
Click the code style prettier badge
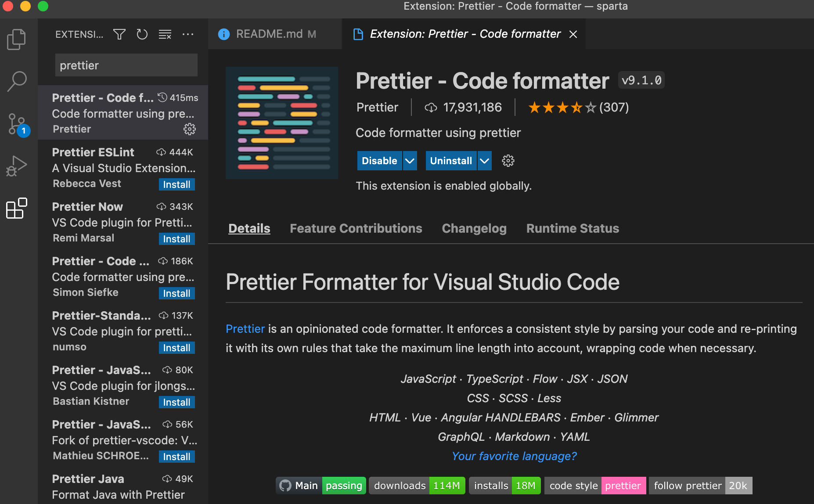point(595,486)
